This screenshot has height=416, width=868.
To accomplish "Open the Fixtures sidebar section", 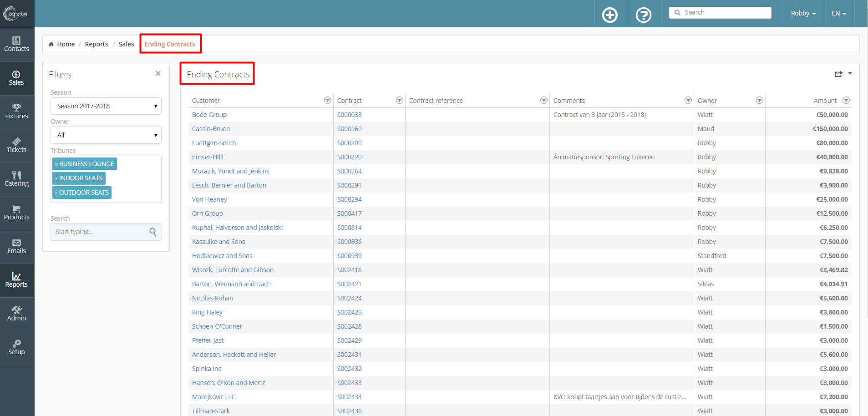I will [17, 112].
